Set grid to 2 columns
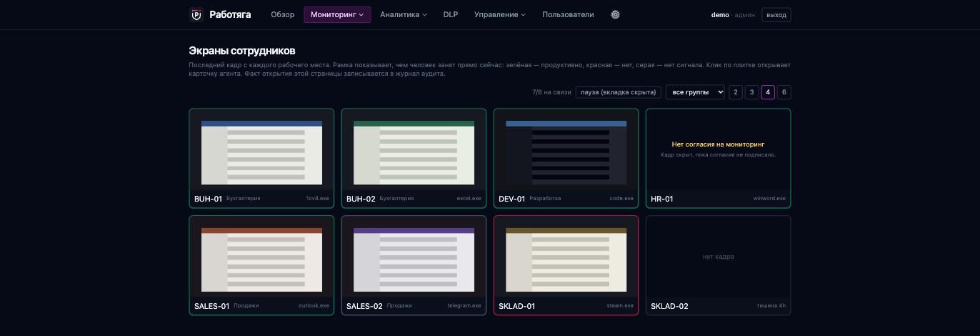The height and width of the screenshot is (336, 980). click(736, 92)
